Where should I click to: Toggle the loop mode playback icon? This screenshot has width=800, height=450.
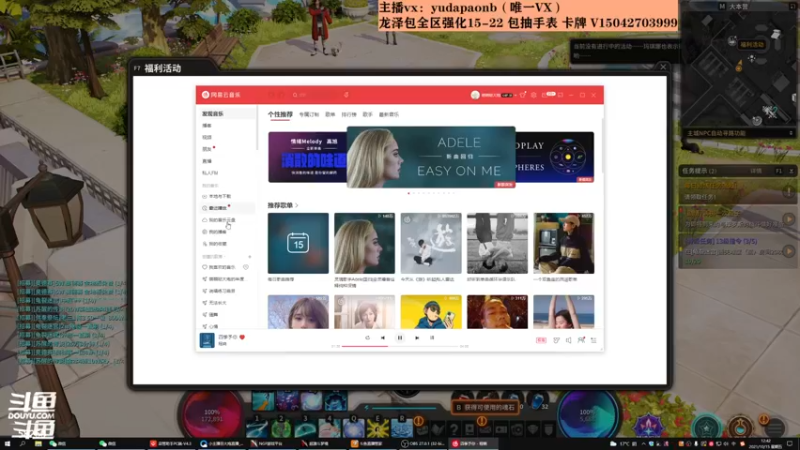[x=367, y=338]
